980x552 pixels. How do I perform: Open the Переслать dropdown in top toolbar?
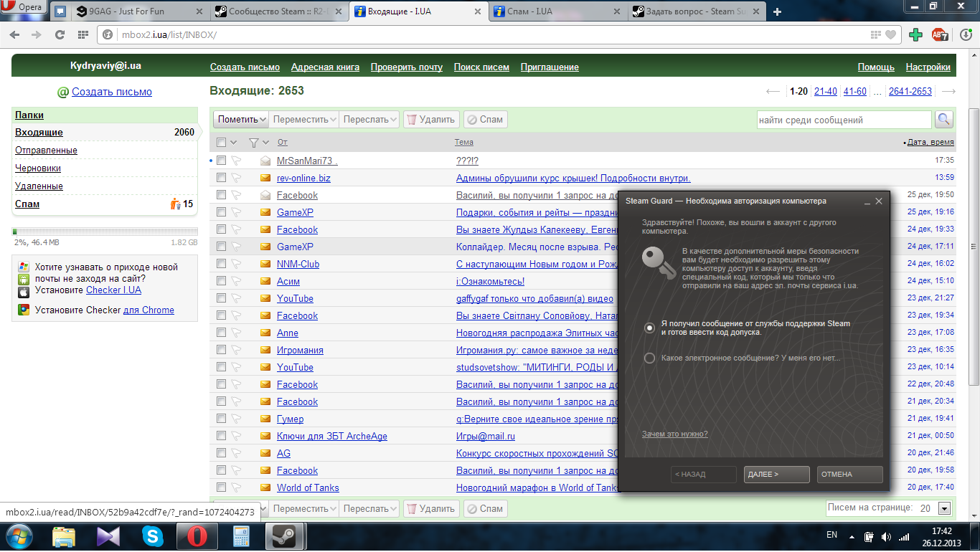(369, 120)
